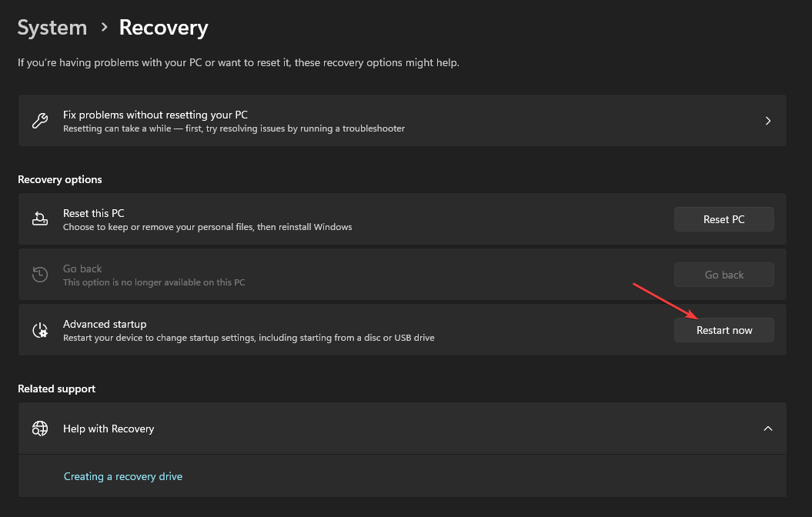Click the 'Recovery options' heading

[x=59, y=179]
